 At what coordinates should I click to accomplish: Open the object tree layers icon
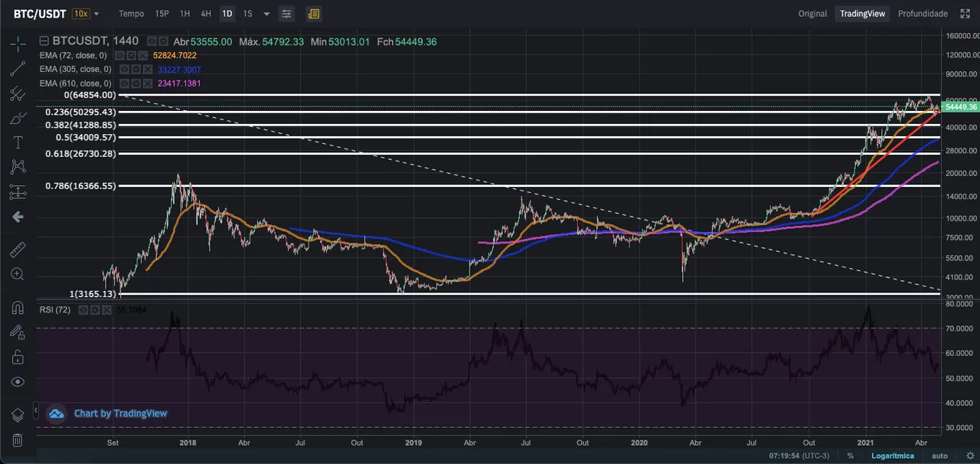[x=18, y=415]
